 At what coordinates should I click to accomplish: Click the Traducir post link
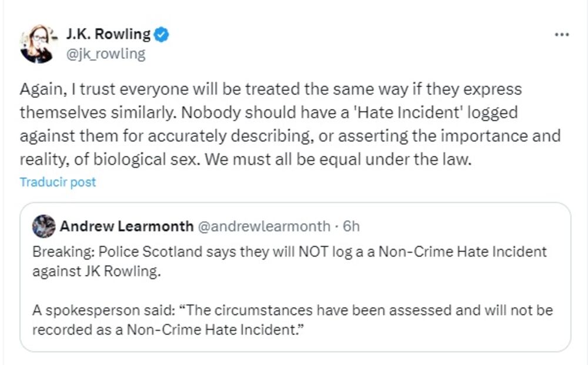tap(58, 182)
